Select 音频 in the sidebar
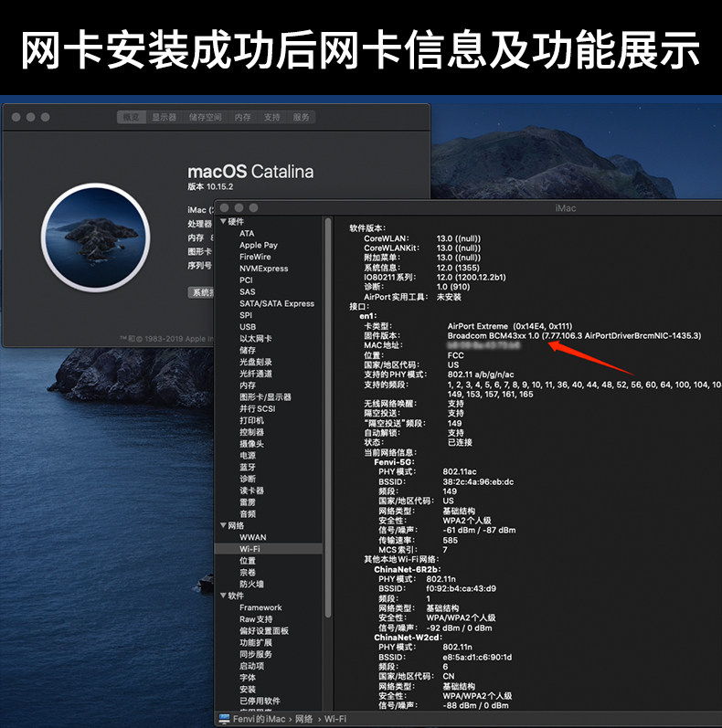Image resolution: width=722 pixels, height=728 pixels. click(248, 514)
